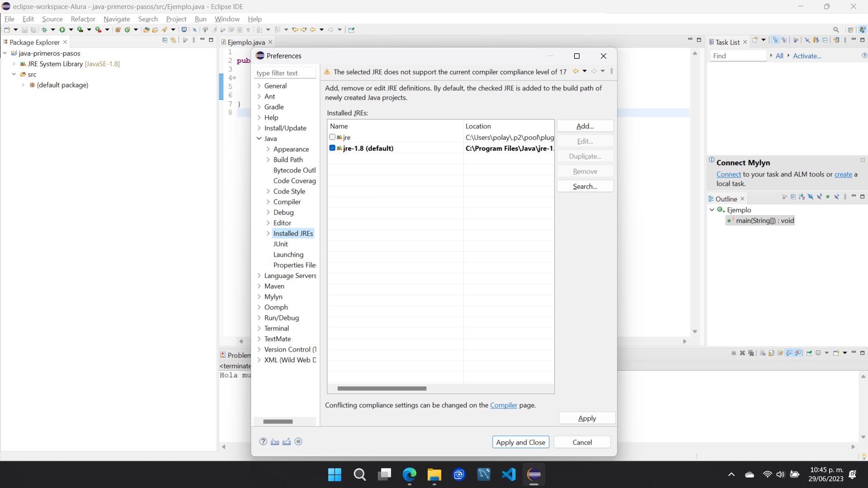Expand JRE System Library in Package Explorer
The height and width of the screenshot is (488, 868).
(x=14, y=64)
